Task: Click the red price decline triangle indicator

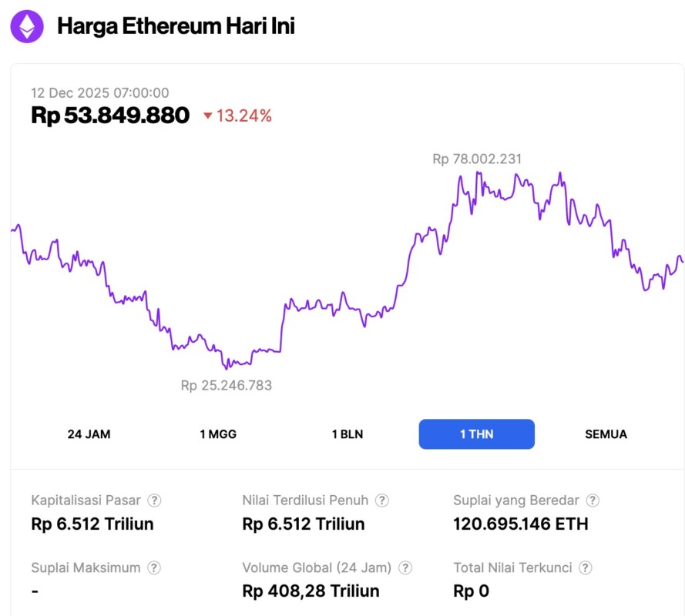Action: click(210, 115)
